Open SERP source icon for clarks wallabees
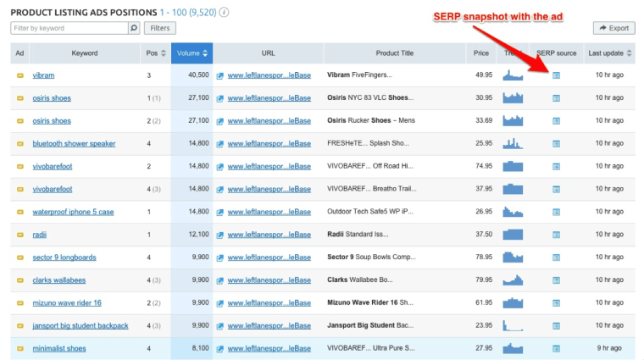Viewport: 644px width, 360px height. click(556, 280)
